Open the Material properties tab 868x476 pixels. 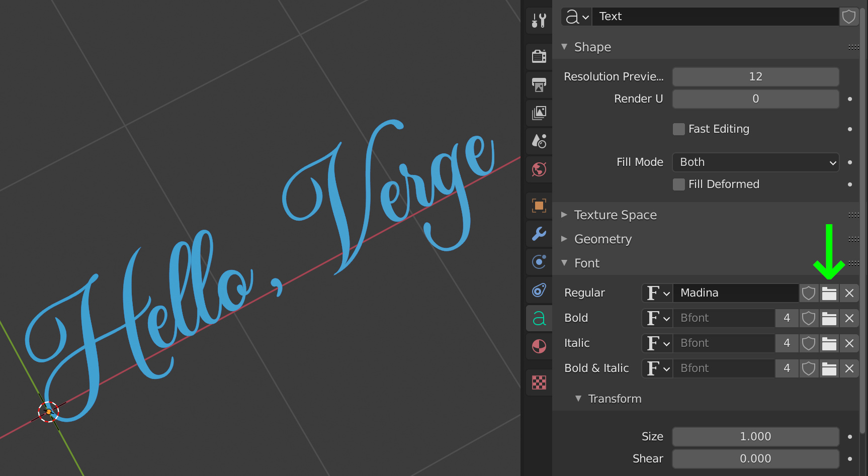click(539, 346)
